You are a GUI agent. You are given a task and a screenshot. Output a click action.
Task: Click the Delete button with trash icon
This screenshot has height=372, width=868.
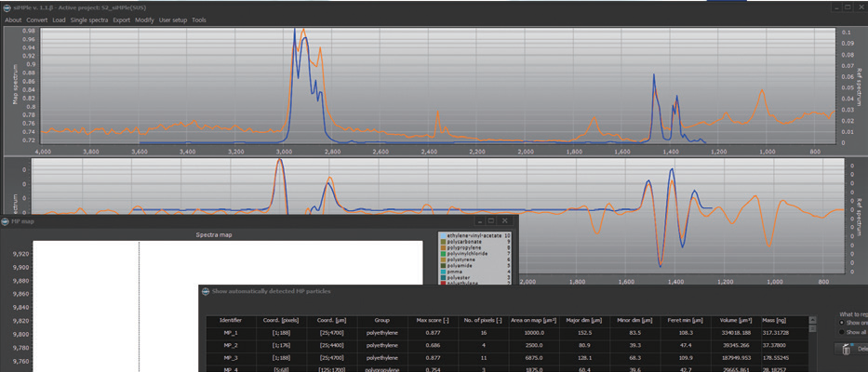pos(851,349)
